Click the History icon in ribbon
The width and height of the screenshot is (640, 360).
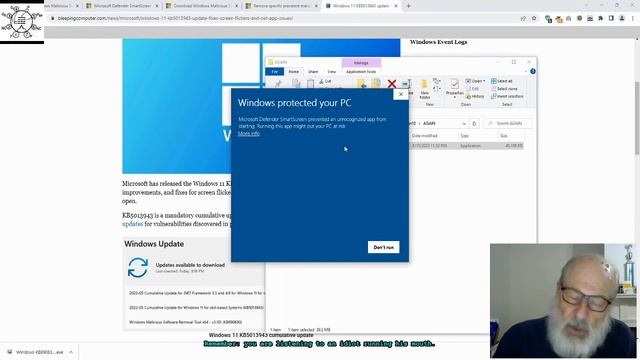(475, 96)
